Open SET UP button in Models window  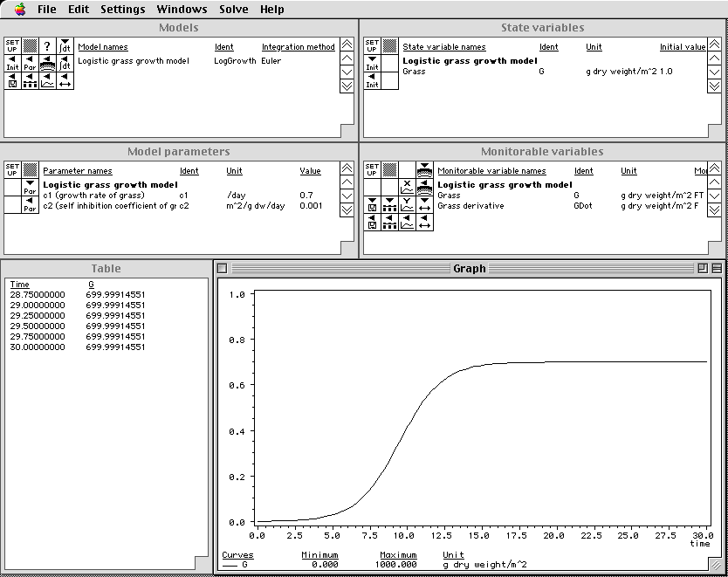coord(12,46)
